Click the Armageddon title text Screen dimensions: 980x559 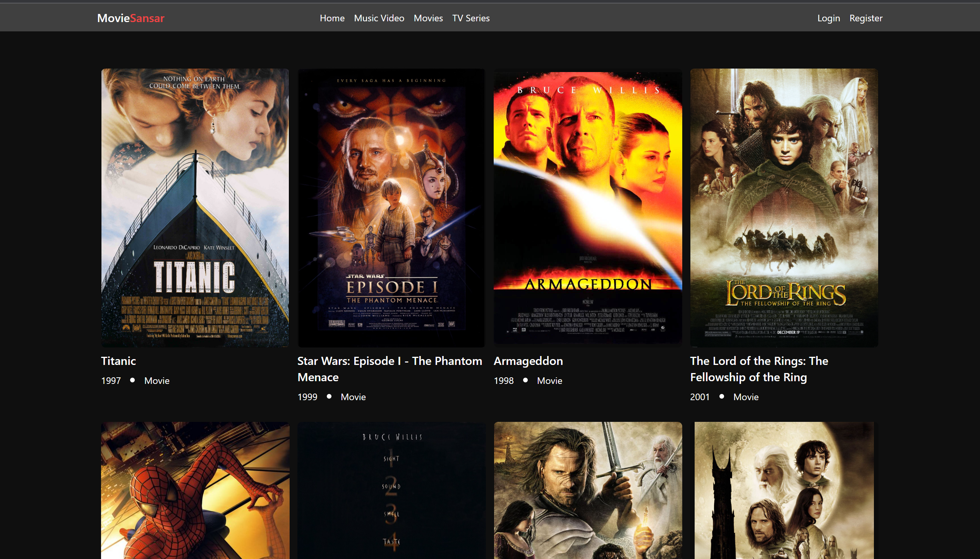pyautogui.click(x=528, y=361)
